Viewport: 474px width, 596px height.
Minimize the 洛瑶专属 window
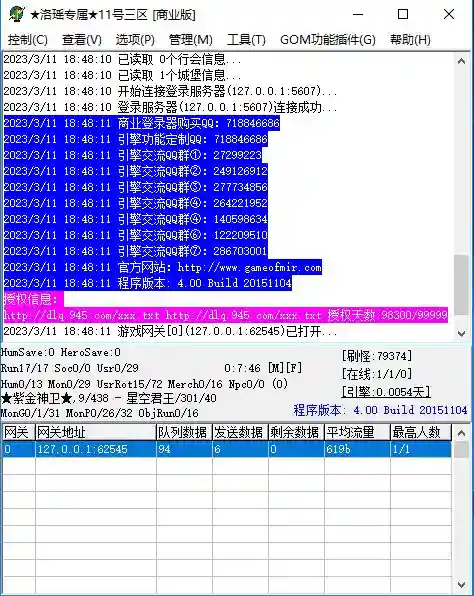[x=358, y=14]
